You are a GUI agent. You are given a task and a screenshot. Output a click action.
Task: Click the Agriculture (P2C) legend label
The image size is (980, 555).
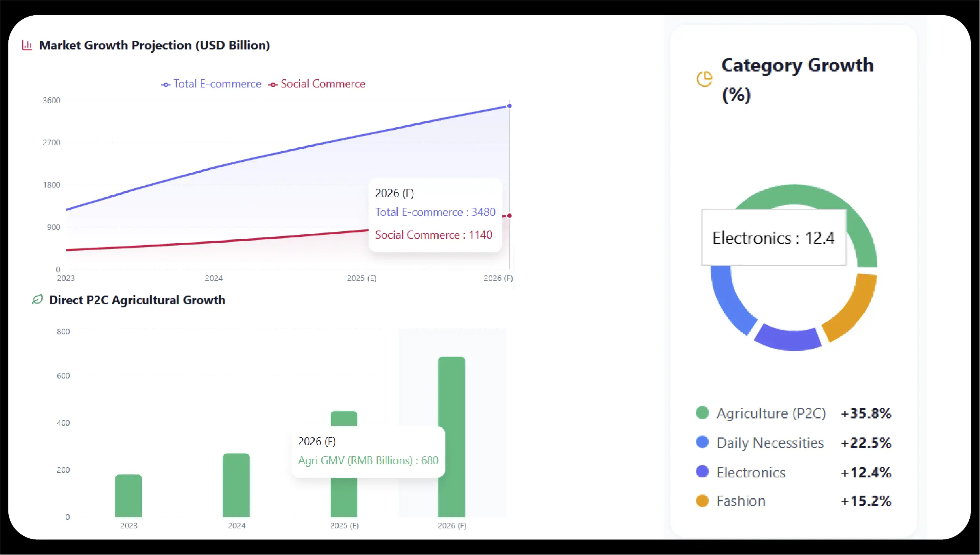(771, 413)
